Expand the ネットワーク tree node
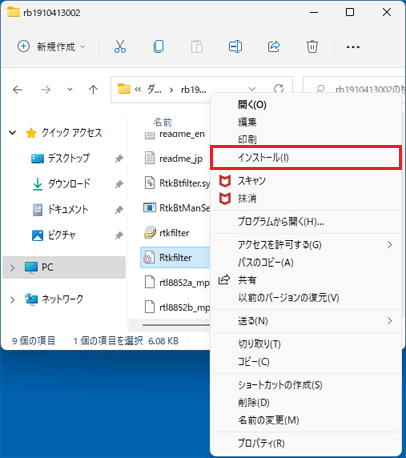 (12, 299)
